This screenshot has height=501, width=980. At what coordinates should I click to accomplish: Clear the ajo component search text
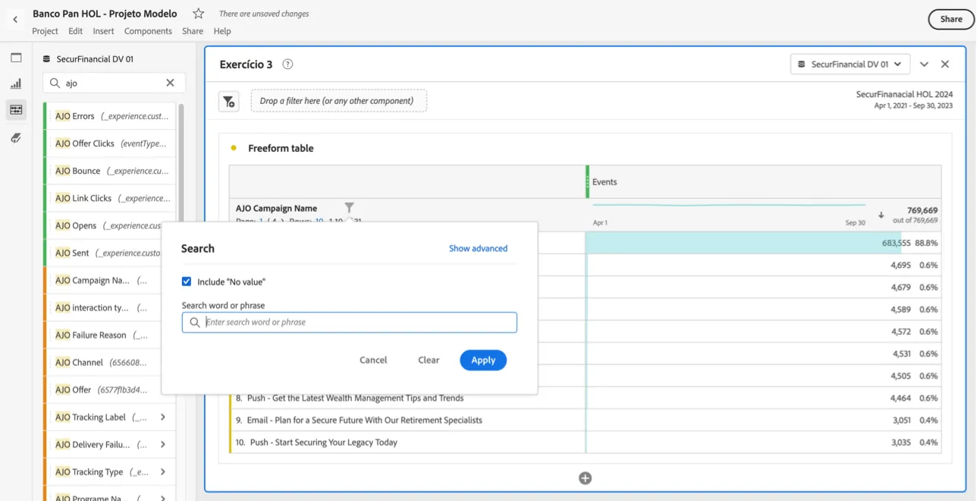point(170,83)
